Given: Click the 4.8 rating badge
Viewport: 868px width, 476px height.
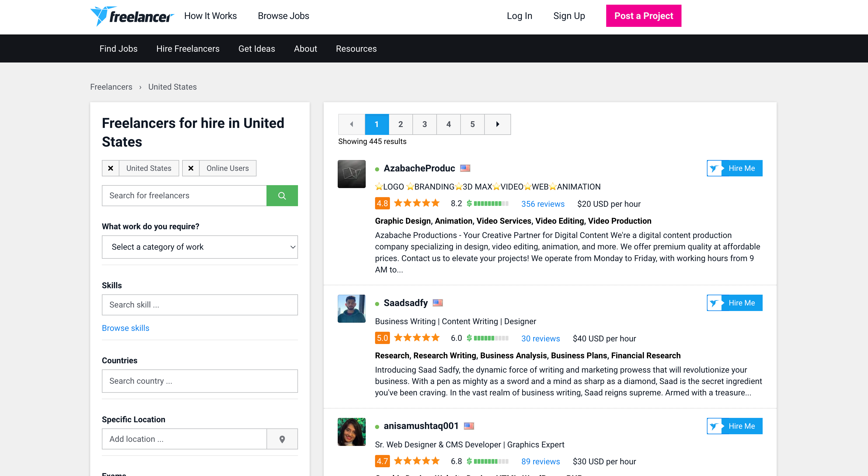Looking at the screenshot, I should pos(382,204).
